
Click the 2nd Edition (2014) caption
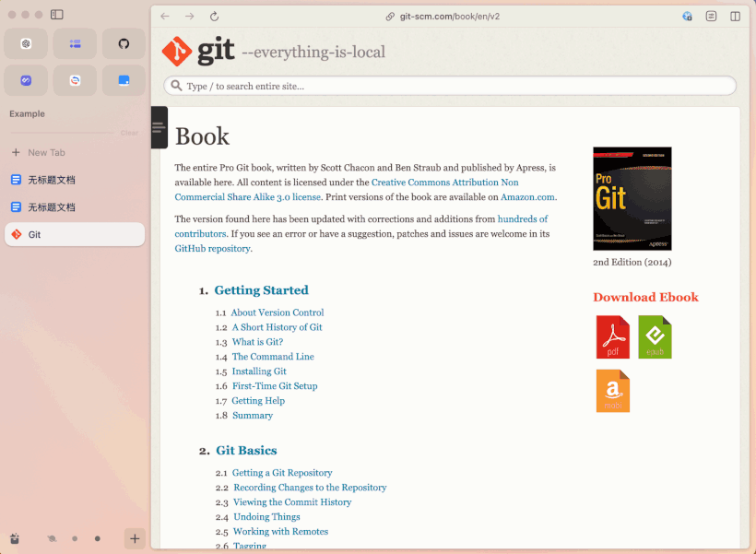pos(632,263)
